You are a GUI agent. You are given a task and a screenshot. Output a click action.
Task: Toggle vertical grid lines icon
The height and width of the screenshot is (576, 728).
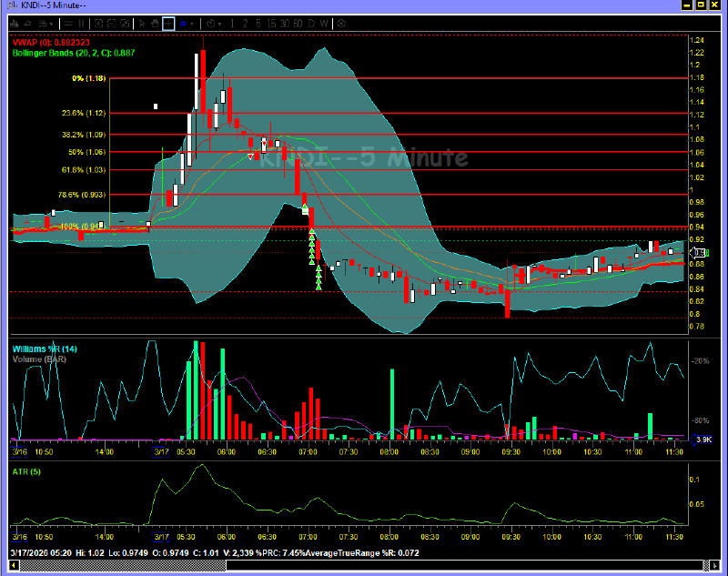(81, 24)
